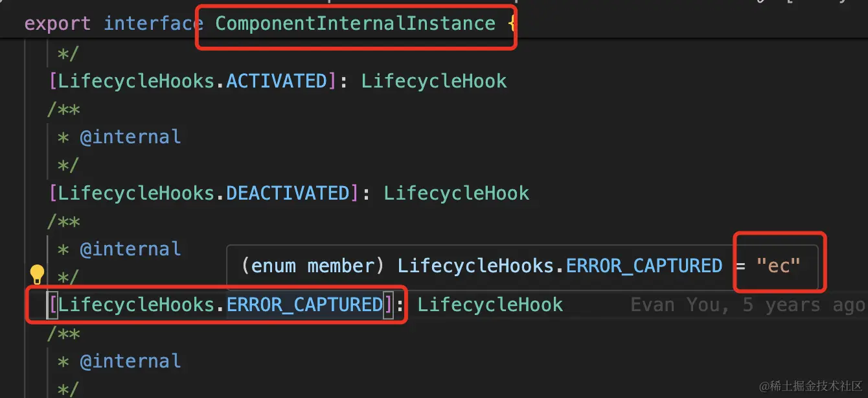This screenshot has height=398, width=868.
Task: Click "(enum member)" text in the hover tooltip
Action: point(308,266)
